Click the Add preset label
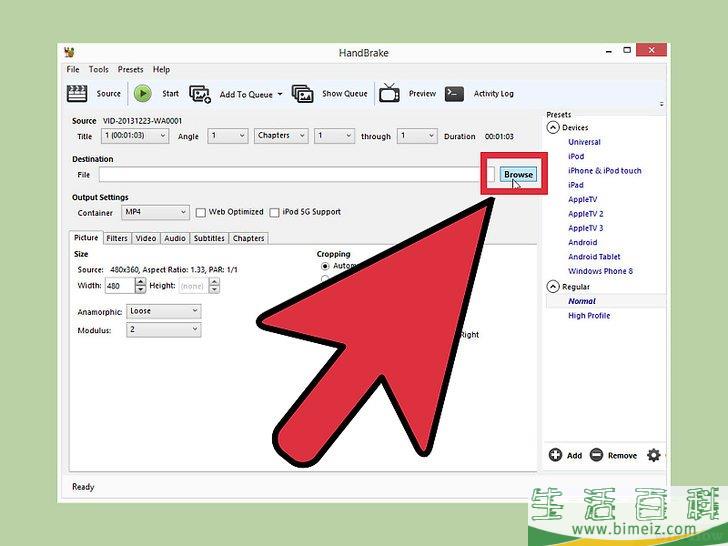The height and width of the screenshot is (546, 728). coord(574,455)
